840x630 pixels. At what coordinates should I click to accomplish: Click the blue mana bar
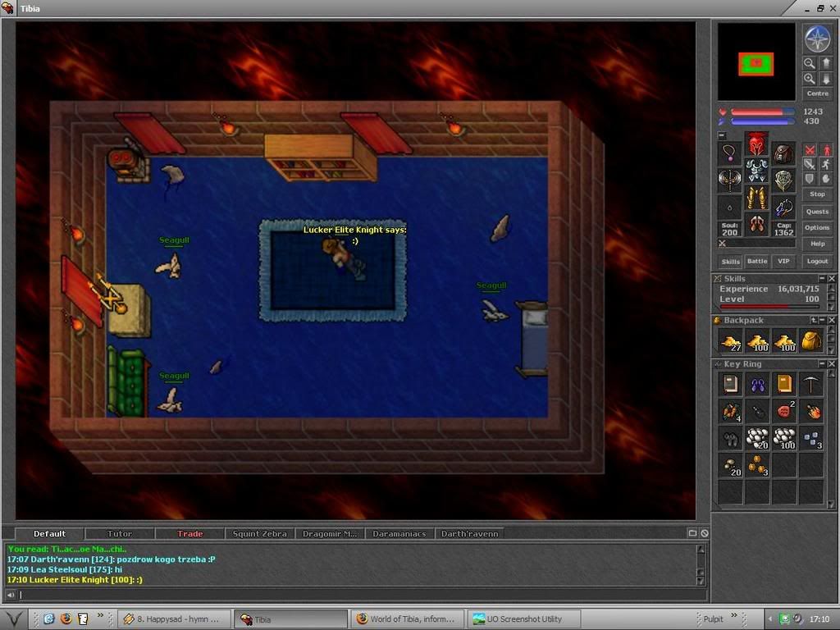click(762, 121)
